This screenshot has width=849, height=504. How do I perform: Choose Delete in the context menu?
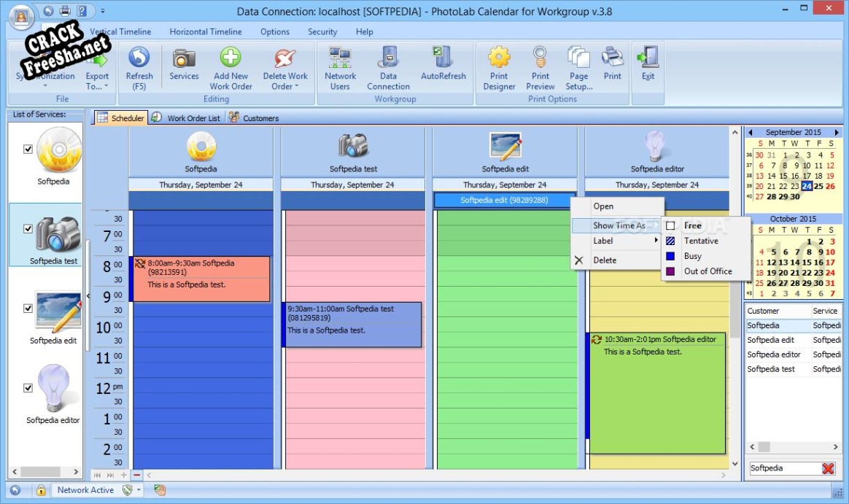605,260
